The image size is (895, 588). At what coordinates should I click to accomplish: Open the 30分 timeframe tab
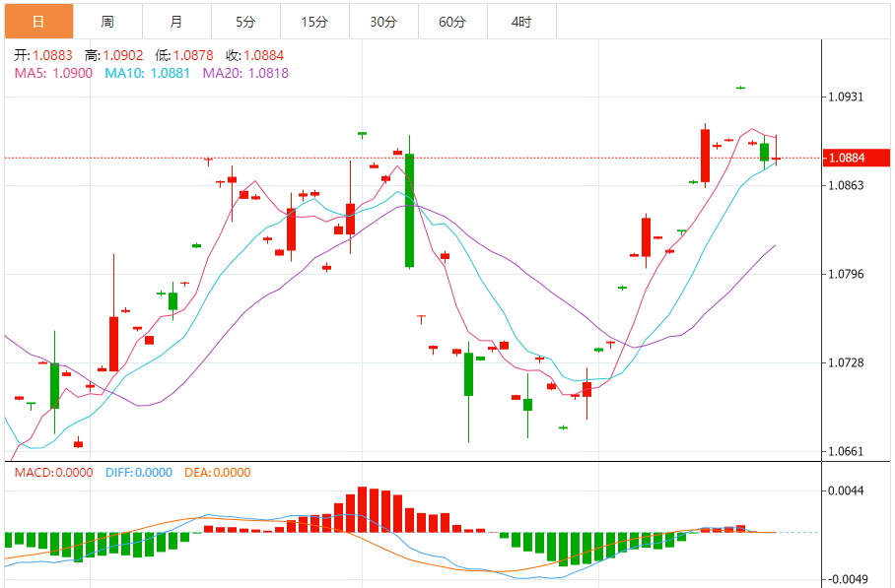[383, 22]
